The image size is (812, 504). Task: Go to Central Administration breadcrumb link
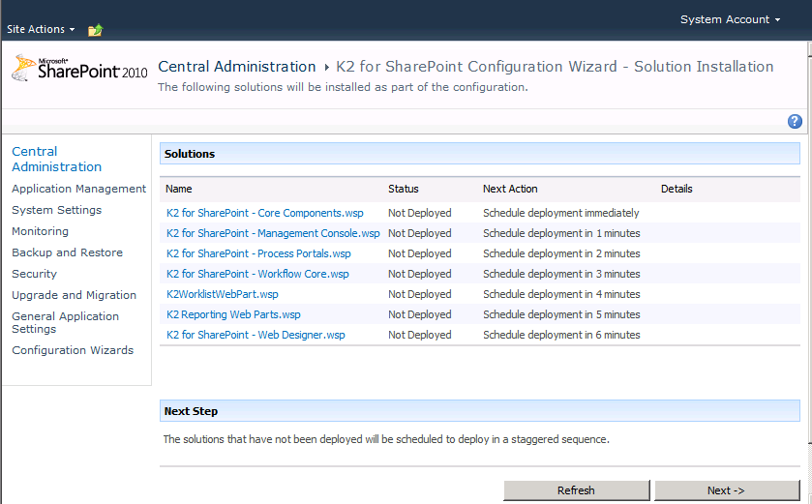[x=237, y=67]
